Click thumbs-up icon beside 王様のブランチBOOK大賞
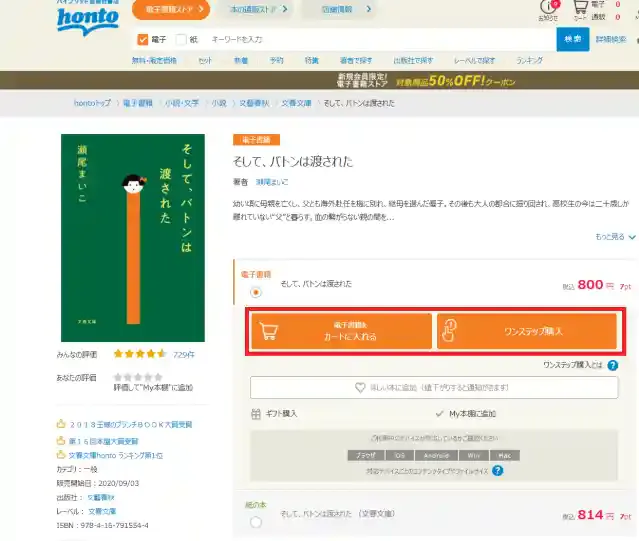 point(61,424)
